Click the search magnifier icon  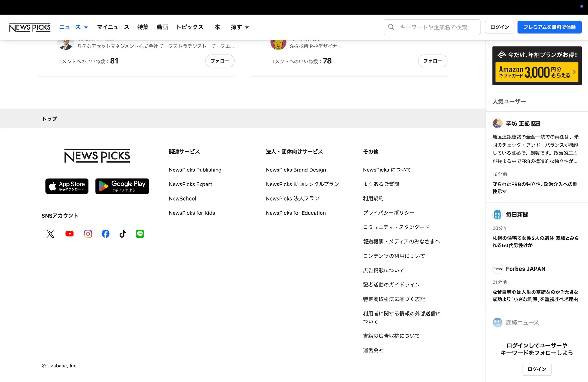(x=391, y=27)
